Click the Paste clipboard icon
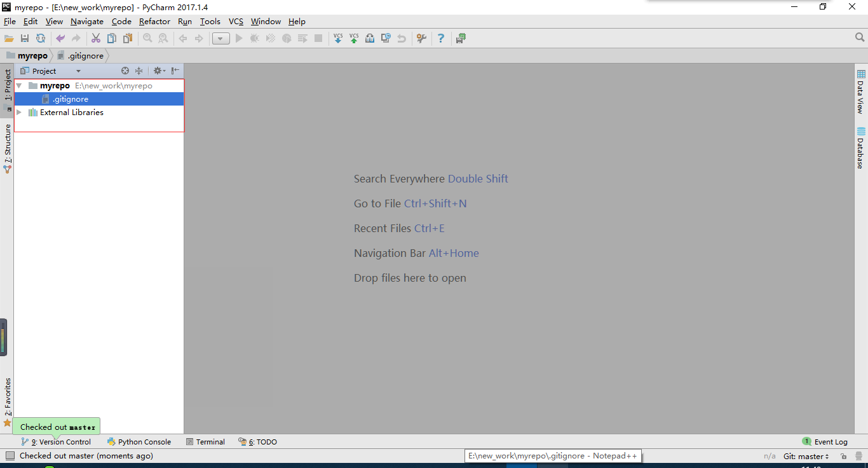The width and height of the screenshot is (868, 468). pyautogui.click(x=128, y=39)
